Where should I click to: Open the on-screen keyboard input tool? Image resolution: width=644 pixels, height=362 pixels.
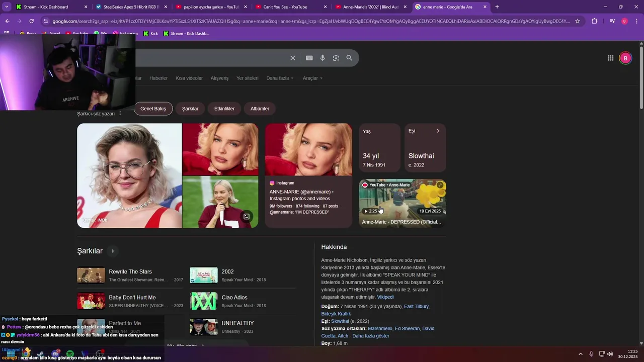click(309, 58)
